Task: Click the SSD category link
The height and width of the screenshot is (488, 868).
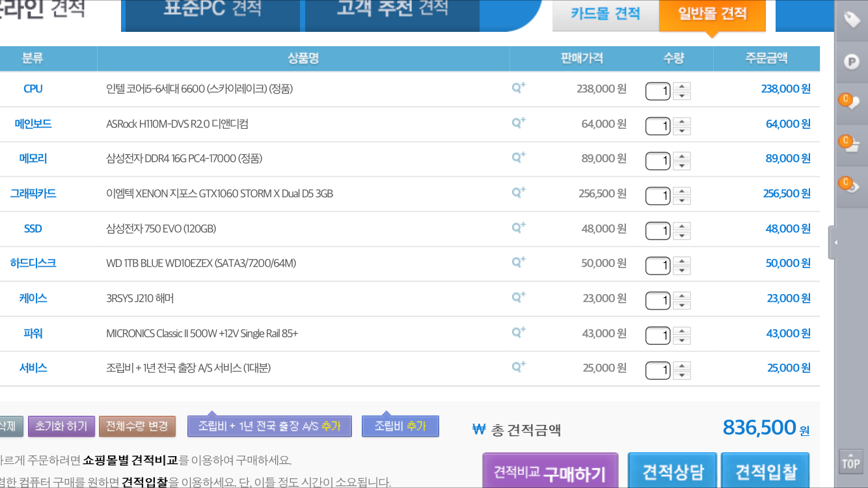Action: point(33,228)
